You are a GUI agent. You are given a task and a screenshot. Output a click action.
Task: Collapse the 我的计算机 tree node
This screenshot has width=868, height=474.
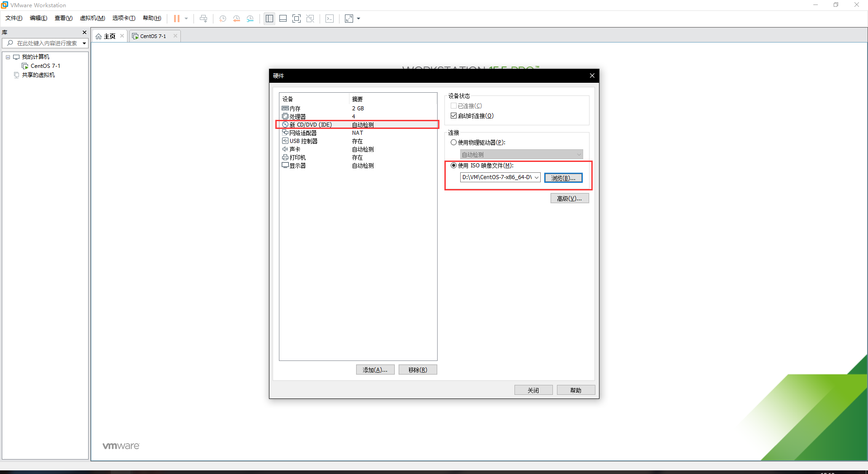click(x=8, y=57)
